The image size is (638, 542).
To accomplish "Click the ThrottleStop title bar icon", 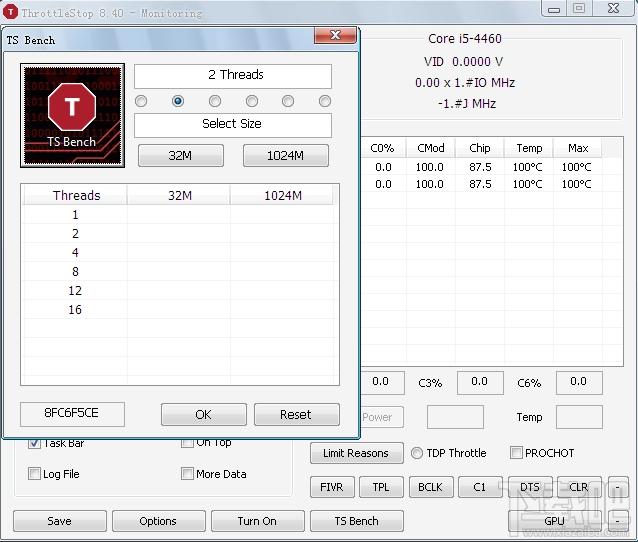I will pyautogui.click(x=10, y=13).
